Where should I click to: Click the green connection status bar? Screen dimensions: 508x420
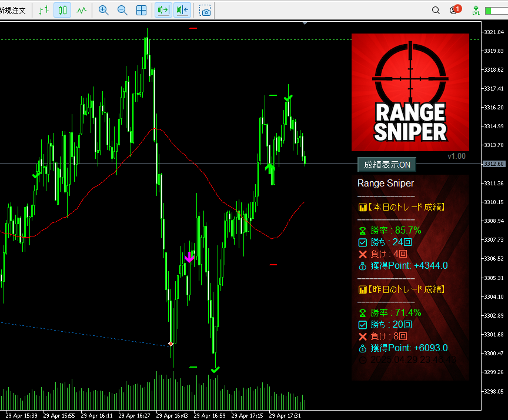pyautogui.click(x=496, y=11)
